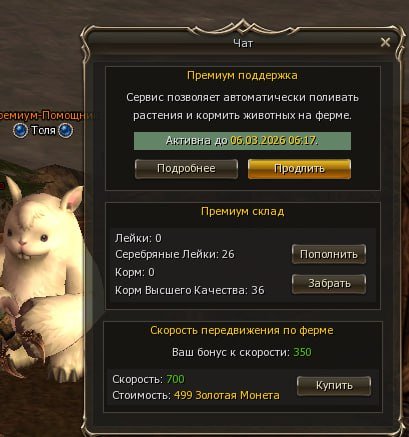Click Забрать to withdraw warehouse items
Viewport: 409px width, 437px height.
click(x=329, y=284)
